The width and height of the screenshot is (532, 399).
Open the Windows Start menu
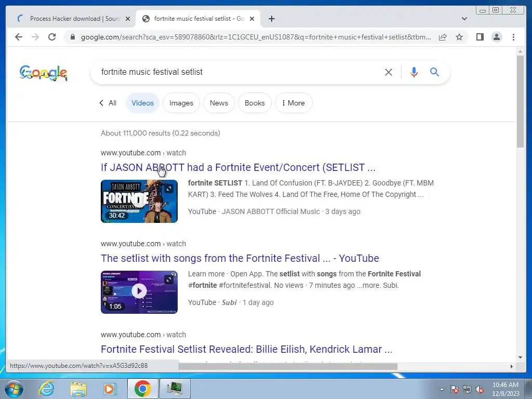(x=14, y=389)
